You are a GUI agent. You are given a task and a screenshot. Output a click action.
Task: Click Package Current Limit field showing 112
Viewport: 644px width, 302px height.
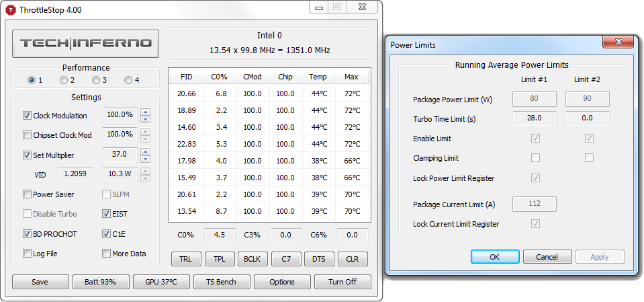pyautogui.click(x=535, y=204)
